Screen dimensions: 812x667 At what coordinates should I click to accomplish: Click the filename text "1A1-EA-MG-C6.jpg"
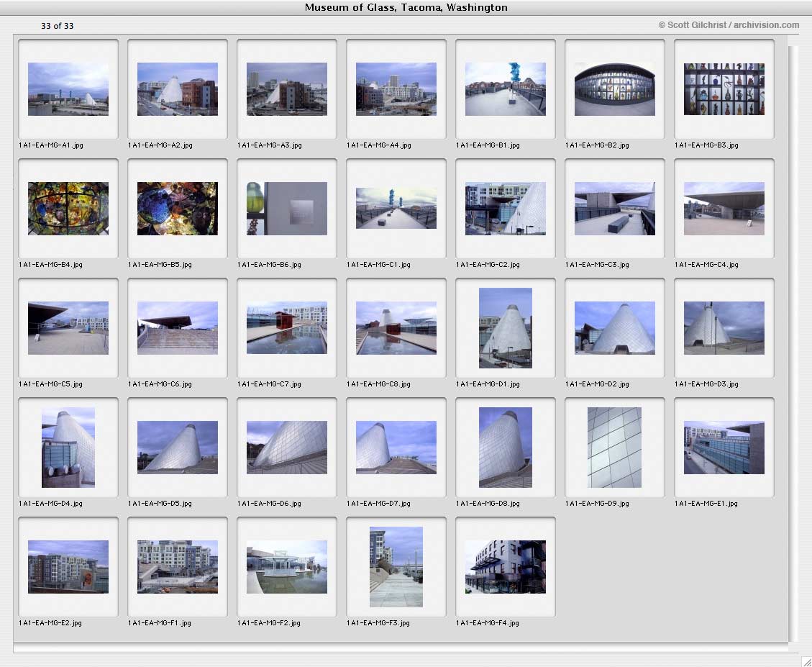(160, 384)
